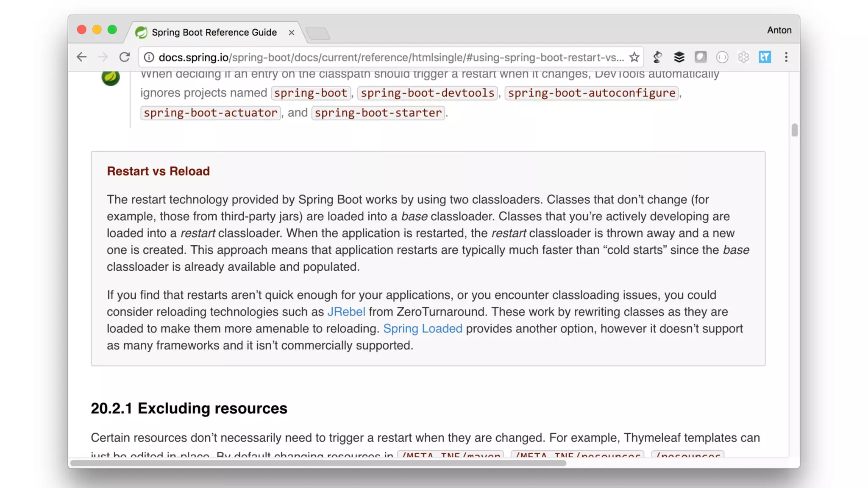Open a new tab
The image size is (868, 488).
coord(317,33)
